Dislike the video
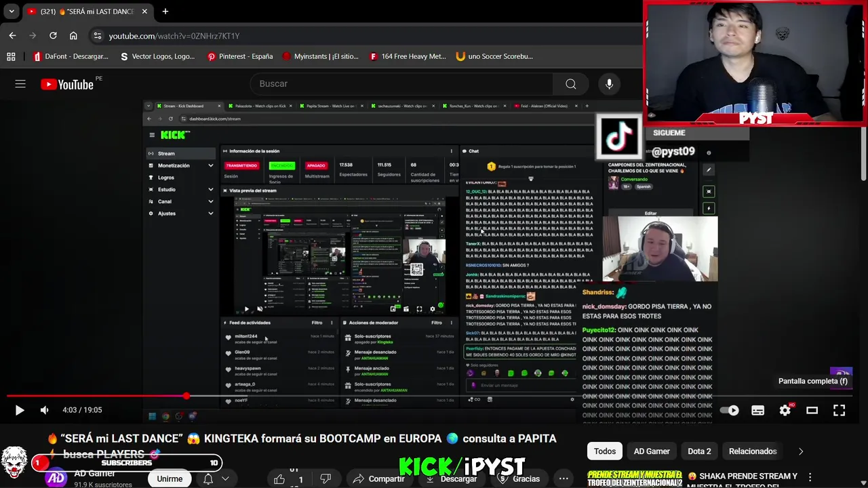 325,479
